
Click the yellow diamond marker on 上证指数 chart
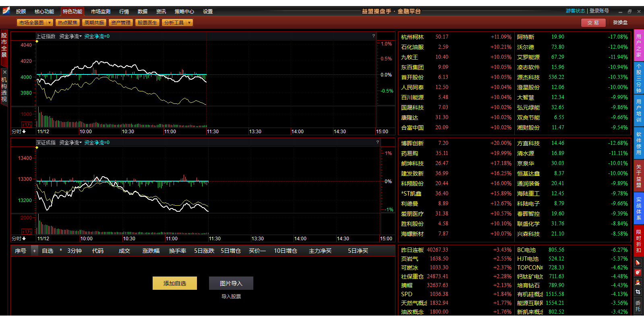(x=37, y=41)
